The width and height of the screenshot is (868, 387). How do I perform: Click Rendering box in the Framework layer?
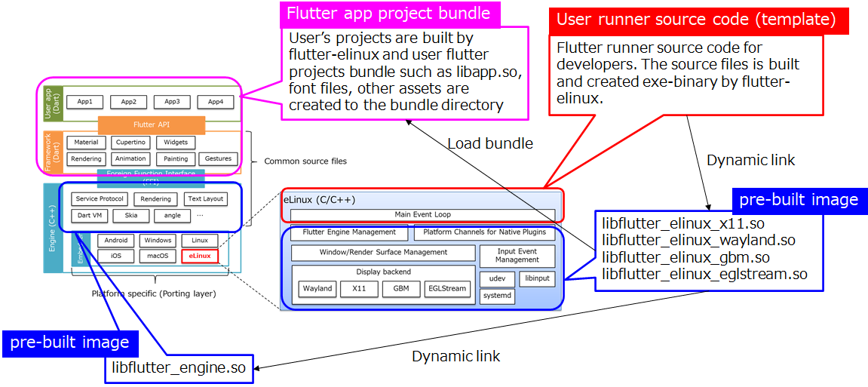point(87,159)
